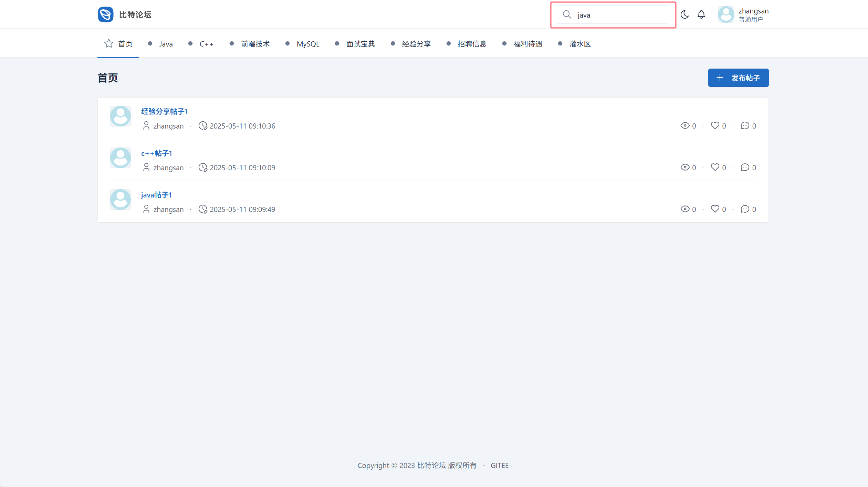Open the 面试宝典 board
This screenshot has width=868, height=487.
point(360,44)
